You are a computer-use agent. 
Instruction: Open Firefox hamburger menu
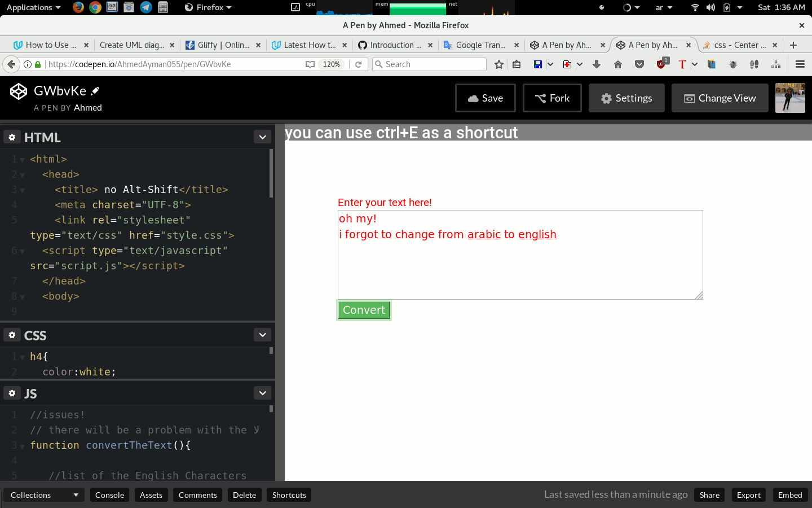pyautogui.click(x=800, y=64)
